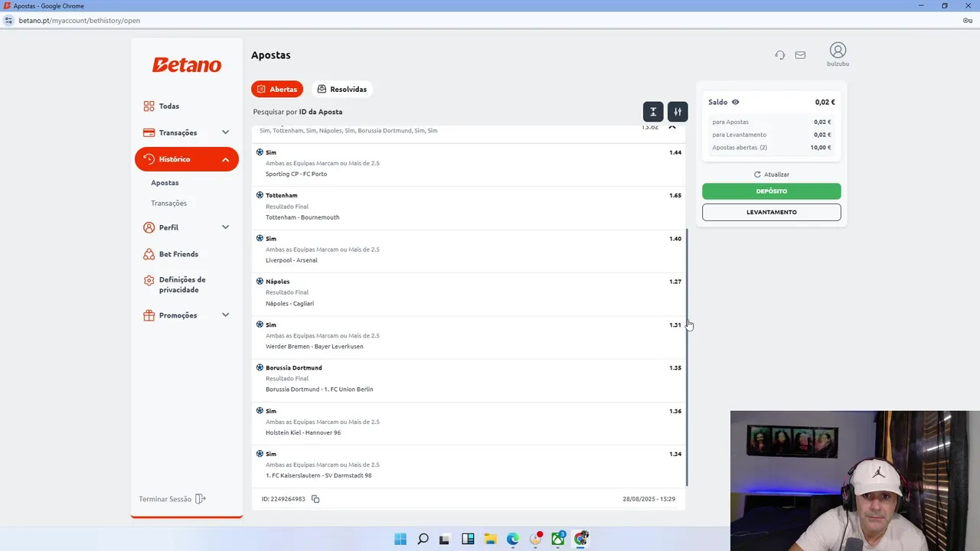Collapse the Histórico sidebar section
Image resolution: width=980 pixels, height=551 pixels.
click(225, 159)
